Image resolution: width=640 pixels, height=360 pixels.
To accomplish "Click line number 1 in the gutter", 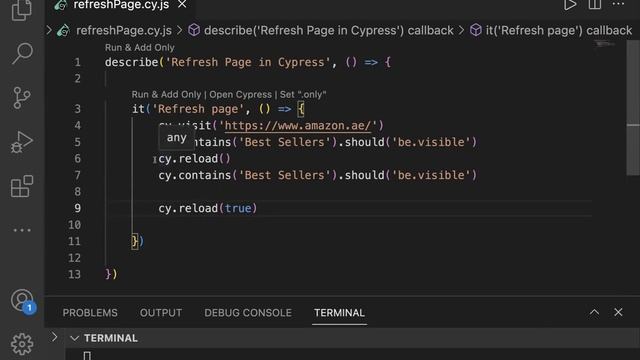I will [78, 62].
